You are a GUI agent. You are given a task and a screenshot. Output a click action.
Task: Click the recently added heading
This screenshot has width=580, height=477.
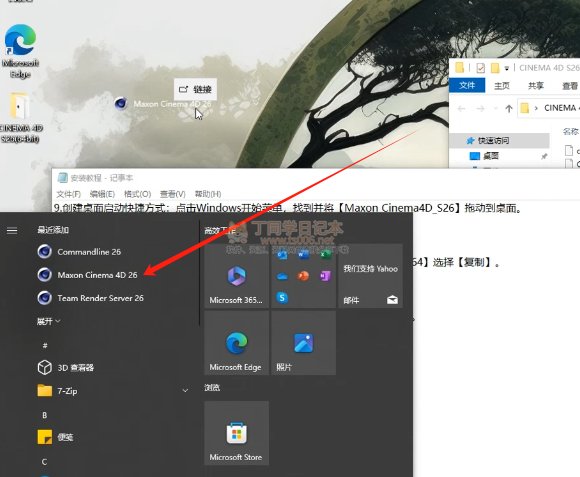point(53,230)
